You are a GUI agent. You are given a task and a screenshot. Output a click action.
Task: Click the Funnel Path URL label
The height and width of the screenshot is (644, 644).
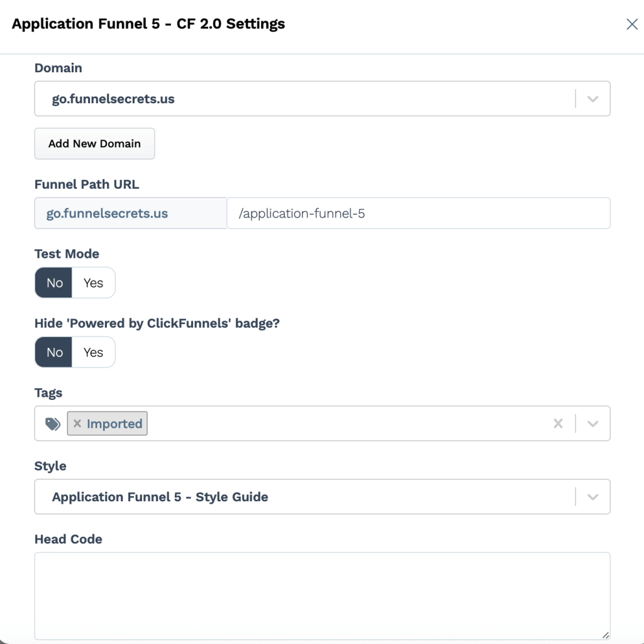[x=87, y=184]
